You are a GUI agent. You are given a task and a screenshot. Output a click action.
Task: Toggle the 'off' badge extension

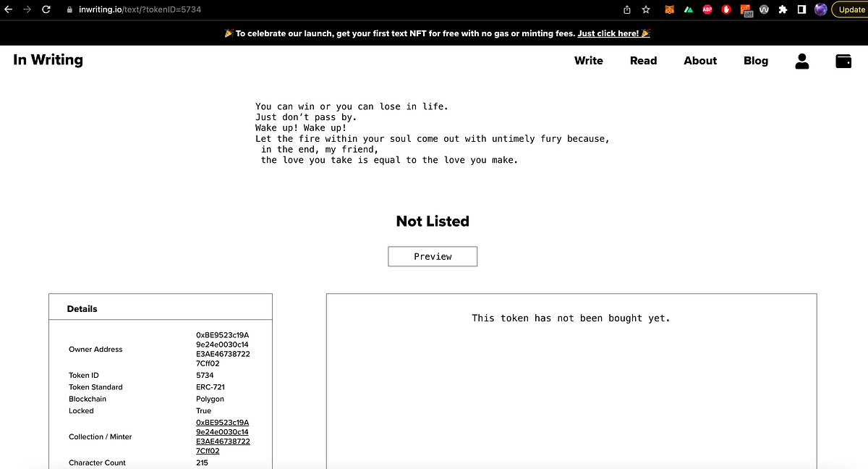coord(745,9)
